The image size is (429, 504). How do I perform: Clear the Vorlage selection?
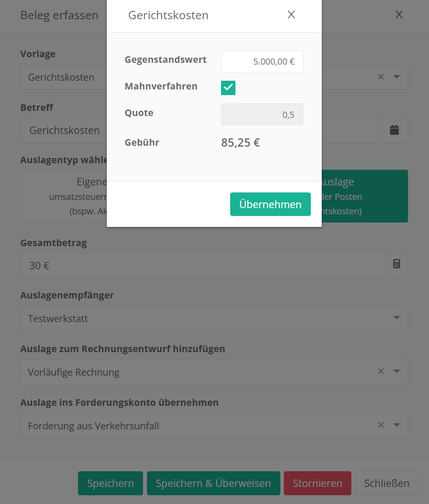(x=381, y=77)
